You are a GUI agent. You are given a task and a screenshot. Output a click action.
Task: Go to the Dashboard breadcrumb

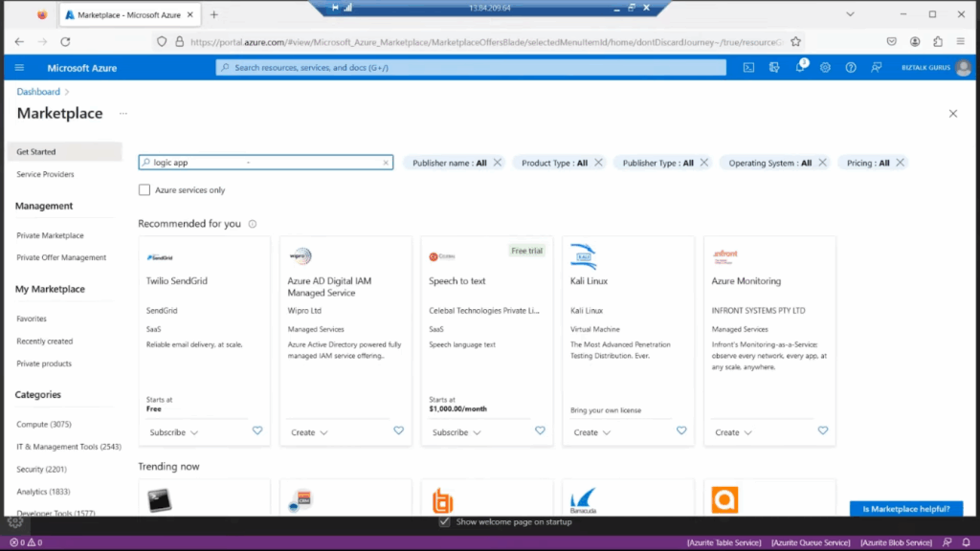pyautogui.click(x=38, y=92)
